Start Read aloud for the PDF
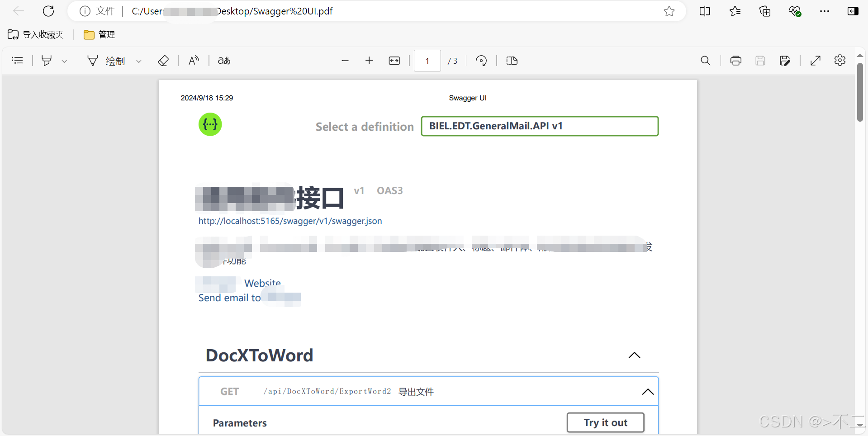The image size is (868, 436). click(194, 61)
